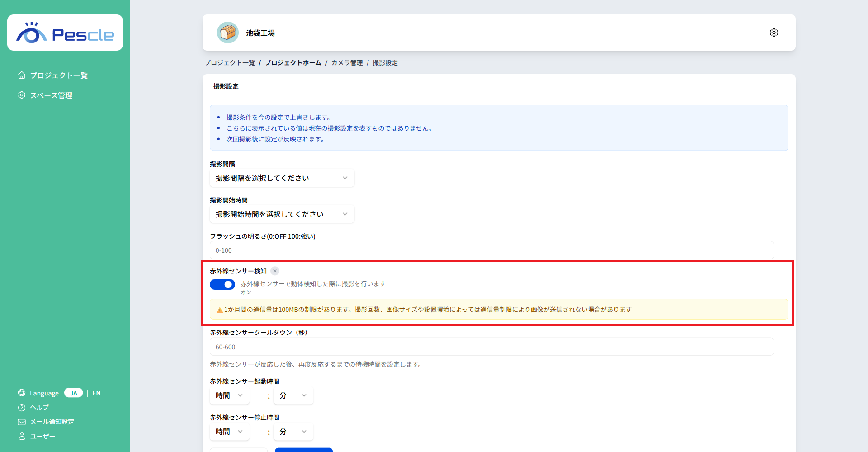Go to プロジェクトホーム breadcrumb item

pos(293,63)
